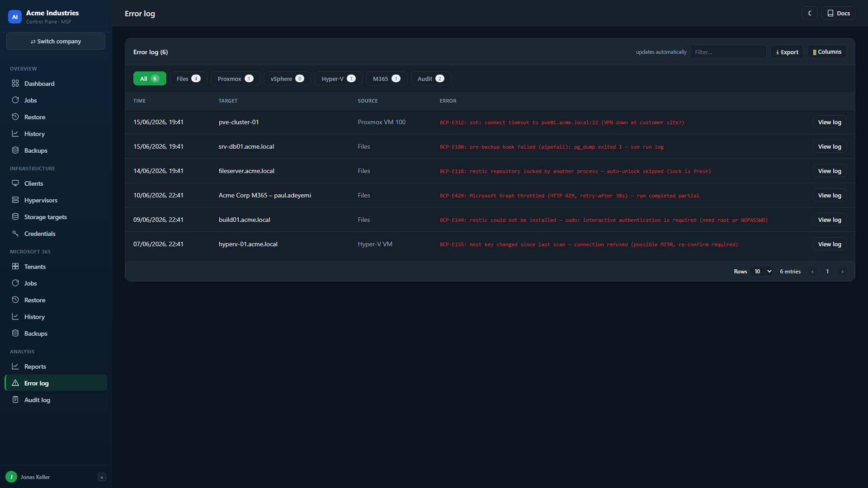868x488 pixels.
Task: View log for srv-db01.acme.local
Action: [x=830, y=147]
